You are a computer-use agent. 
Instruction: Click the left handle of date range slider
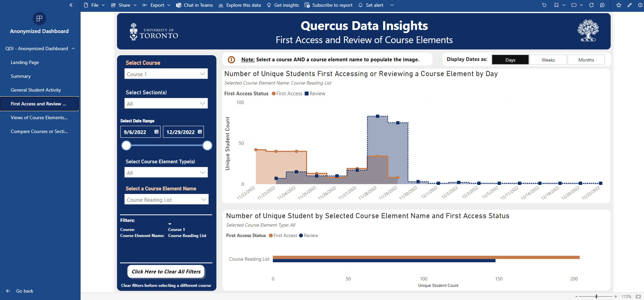pyautogui.click(x=126, y=145)
